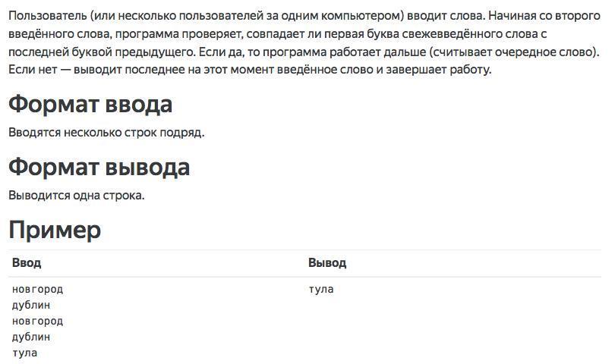615x364 pixels.
Task: Click the text "Выводится одна строка."
Action: [77, 196]
